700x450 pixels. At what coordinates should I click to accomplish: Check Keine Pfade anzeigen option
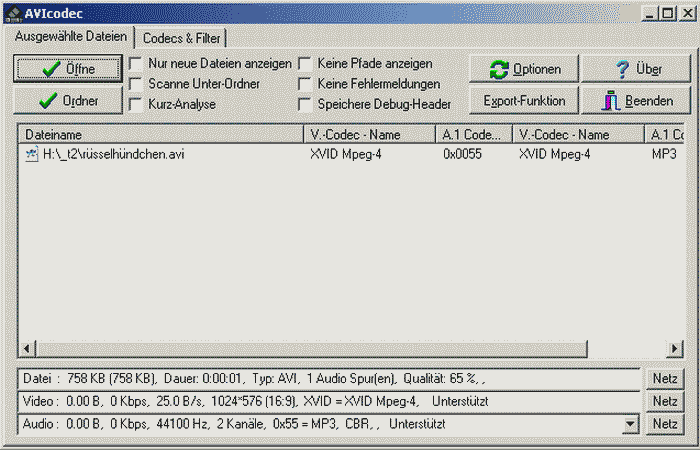click(305, 64)
